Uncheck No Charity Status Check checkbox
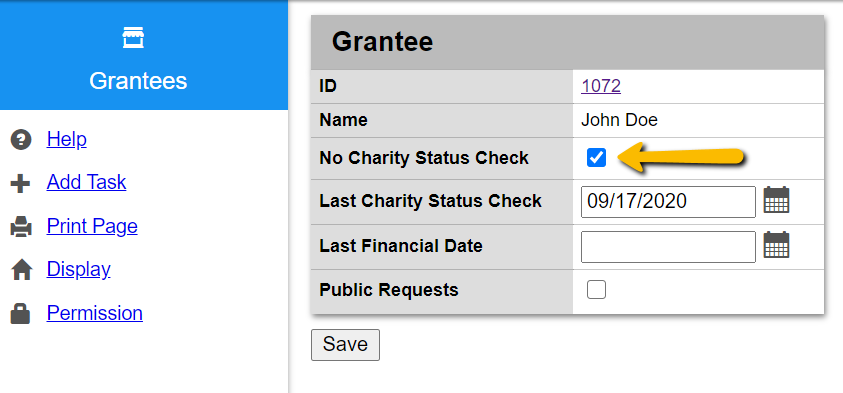843x393 pixels. coord(596,158)
